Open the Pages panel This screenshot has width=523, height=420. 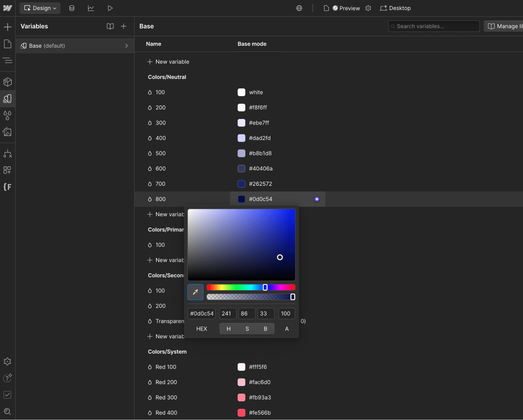point(7,44)
